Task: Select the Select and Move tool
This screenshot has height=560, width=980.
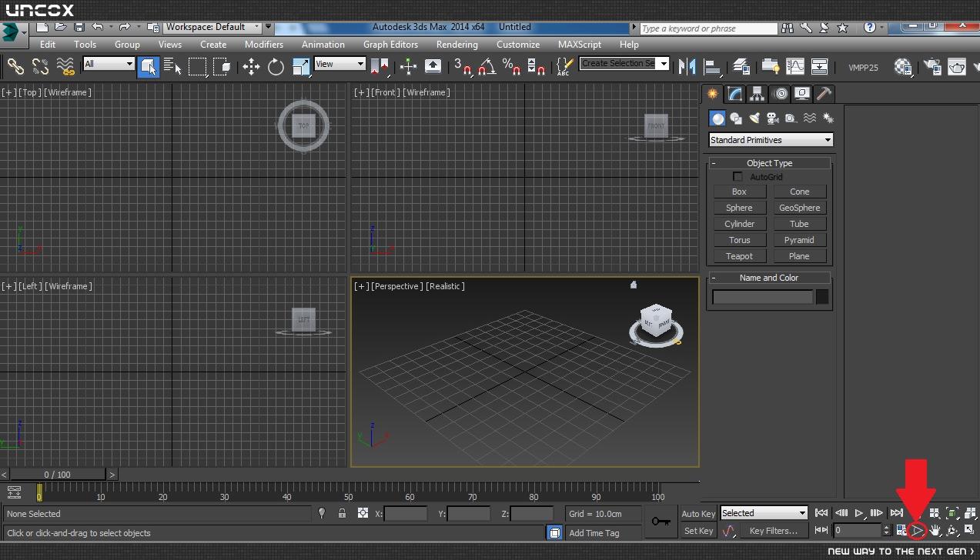Action: (x=251, y=67)
